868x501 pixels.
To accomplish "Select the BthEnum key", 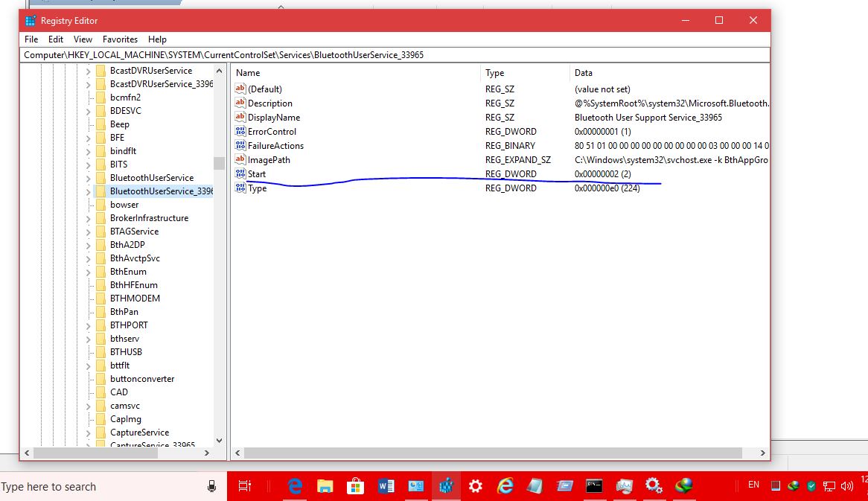I will pyautogui.click(x=129, y=271).
